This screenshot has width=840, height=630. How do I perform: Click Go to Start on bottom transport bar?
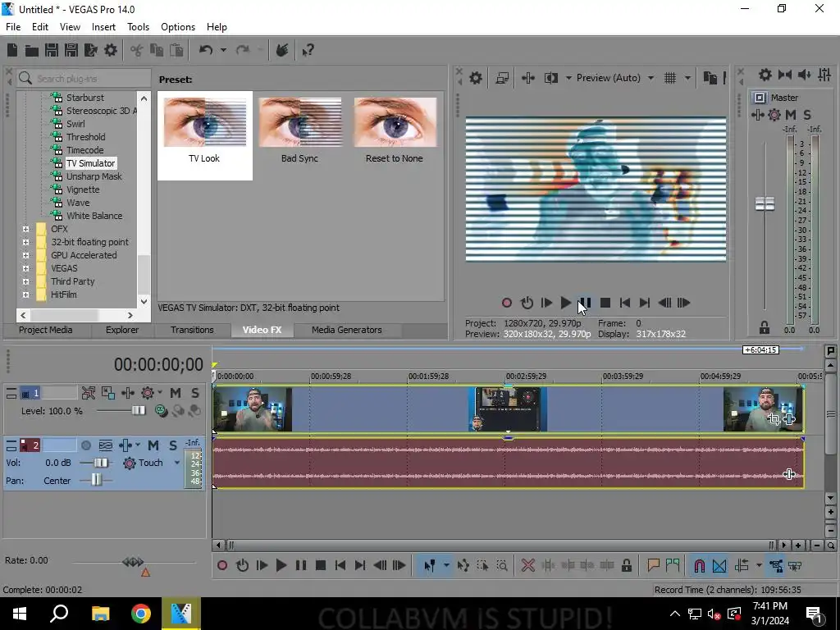[x=340, y=565]
